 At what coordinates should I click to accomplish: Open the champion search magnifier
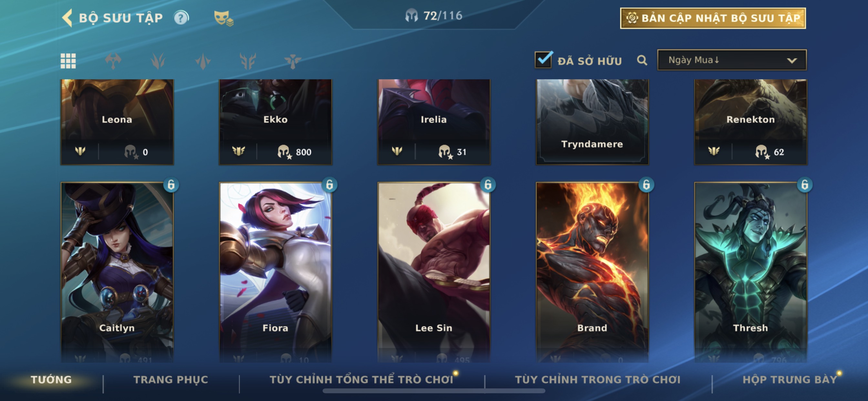tap(642, 60)
